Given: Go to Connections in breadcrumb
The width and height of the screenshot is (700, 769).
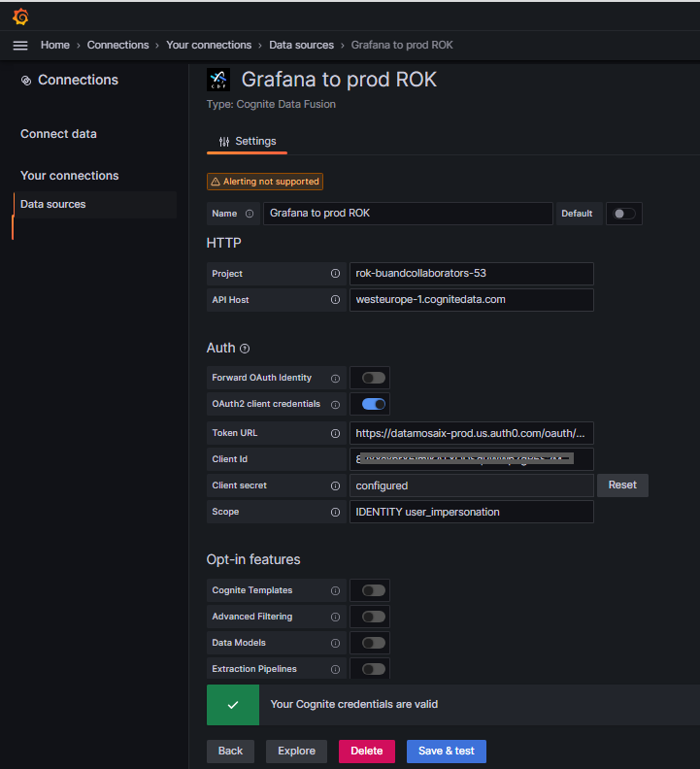Looking at the screenshot, I should click(117, 46).
